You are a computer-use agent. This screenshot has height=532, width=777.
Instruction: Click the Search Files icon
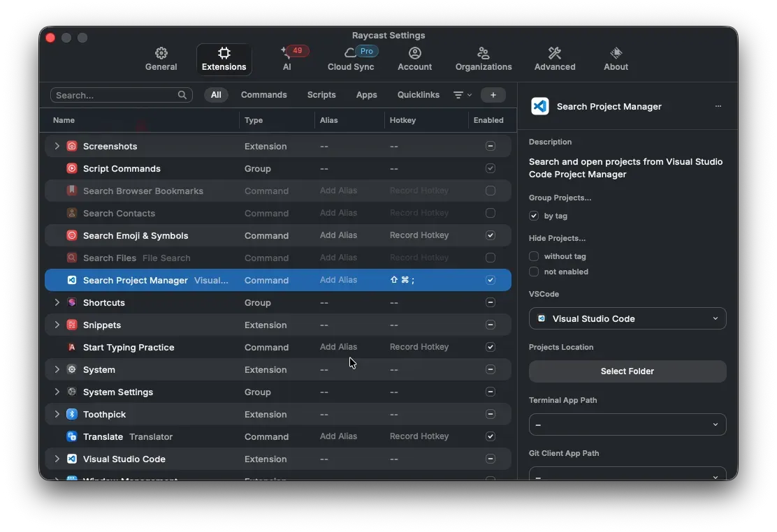click(x=72, y=258)
